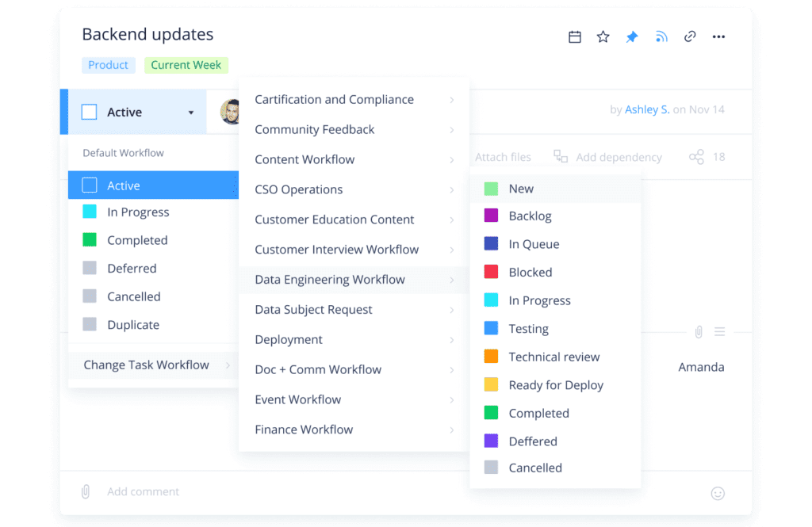Copy the task link icon
This screenshot has height=527, width=812.
(689, 36)
